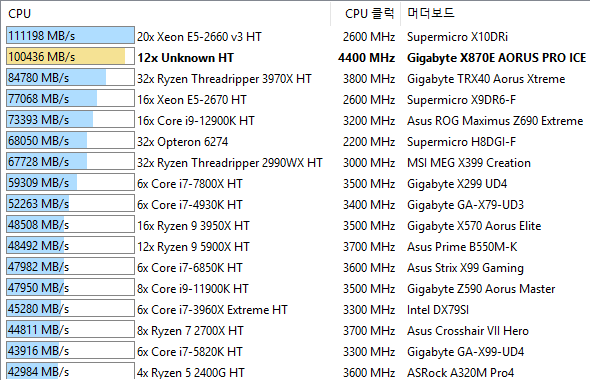590x380 pixels.
Task: Click the 44811 MB/s score
Action: (x=38, y=330)
